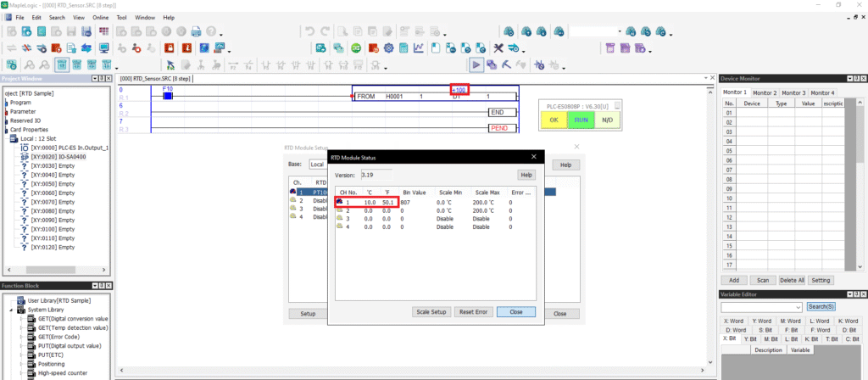Select the X: Bit option in Variable Editor

coord(730,338)
